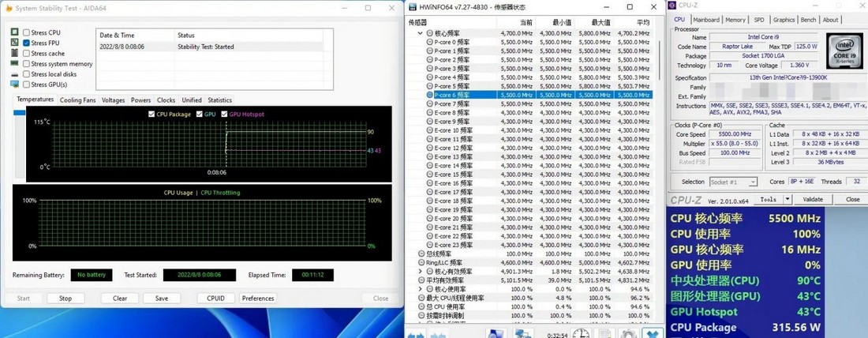Open the Mainboard tab in CPU-Z
868x338 pixels.
point(705,20)
